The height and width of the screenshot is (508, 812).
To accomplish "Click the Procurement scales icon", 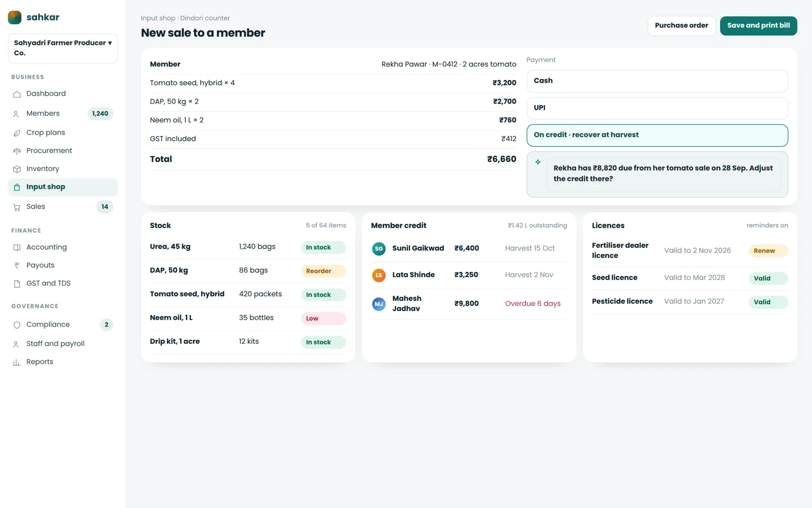I will tap(17, 151).
